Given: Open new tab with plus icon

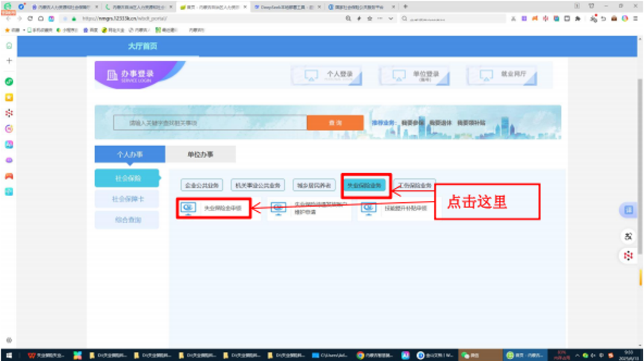Looking at the screenshot, I should click(405, 7).
